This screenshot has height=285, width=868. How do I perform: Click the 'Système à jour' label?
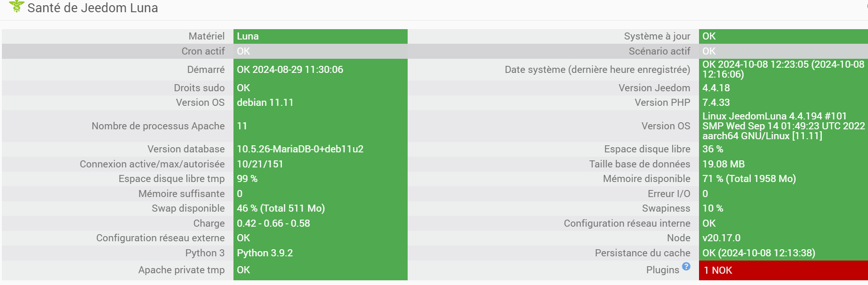[x=657, y=36]
